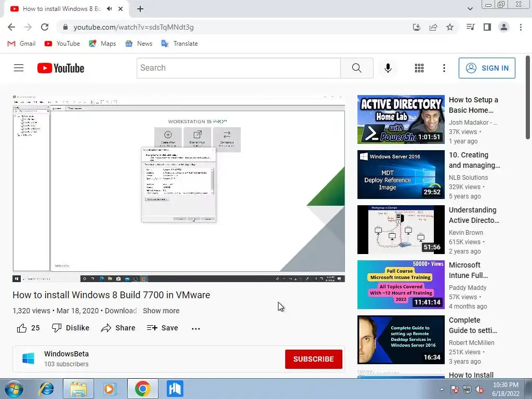Viewport: 532px width, 399px height.
Task: Open Active Directory Home Lab thumbnail
Action: coord(401,119)
